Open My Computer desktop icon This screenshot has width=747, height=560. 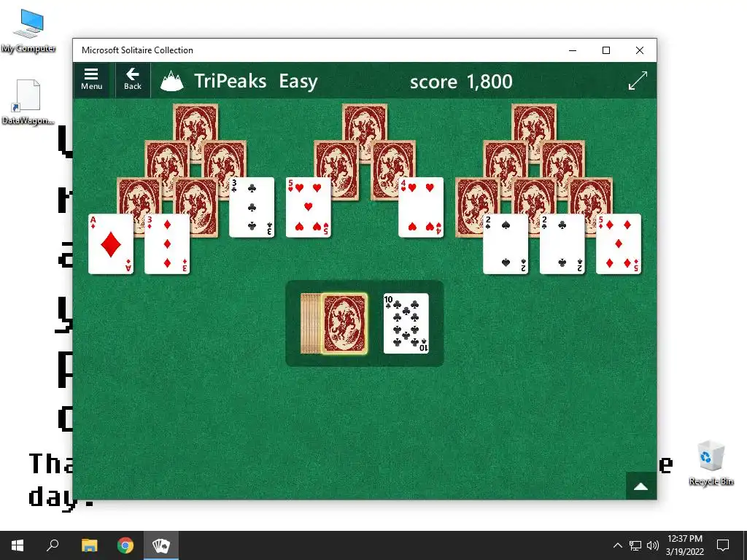28,31
